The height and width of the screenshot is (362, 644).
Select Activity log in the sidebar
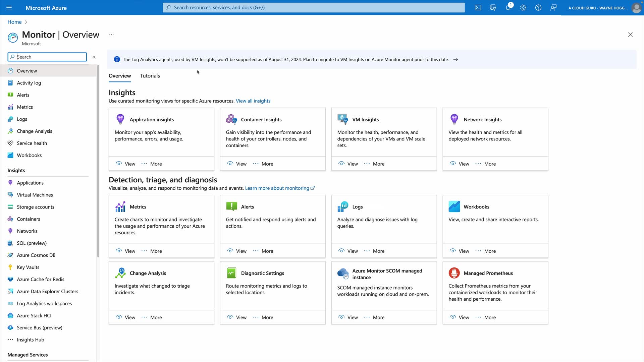click(x=29, y=83)
